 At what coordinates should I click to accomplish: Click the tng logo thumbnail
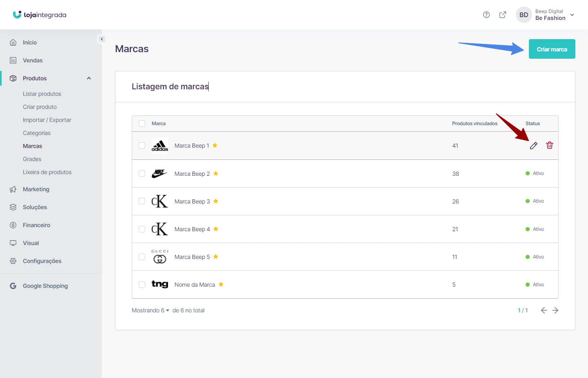click(x=160, y=284)
